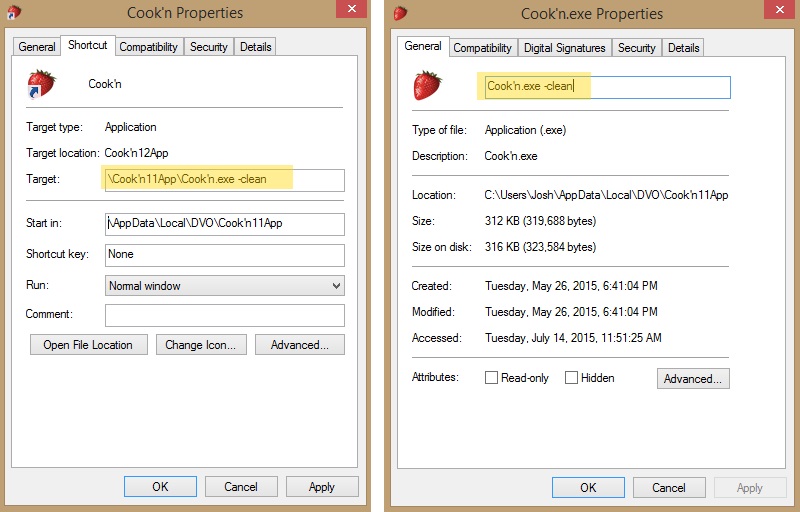
Task: Click the Open File Location button
Action: [x=88, y=345]
